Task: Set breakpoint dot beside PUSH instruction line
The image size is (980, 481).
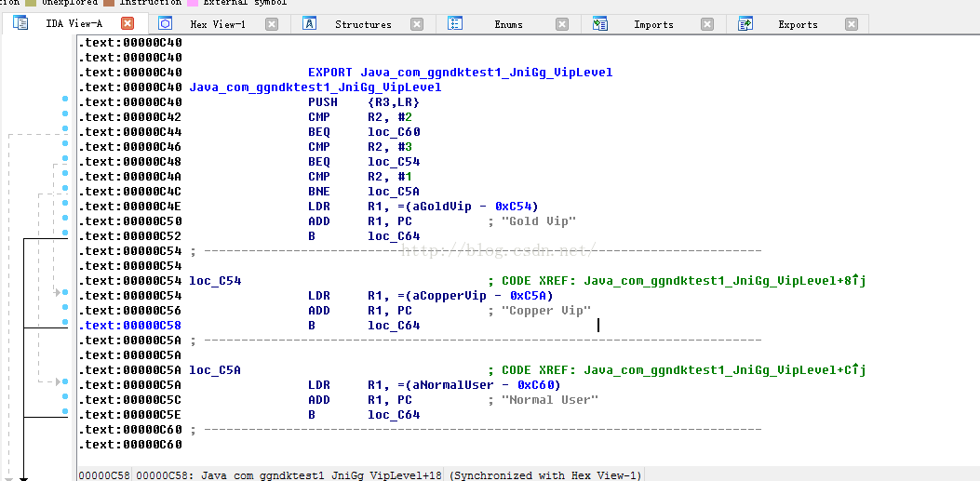Action: (65, 99)
